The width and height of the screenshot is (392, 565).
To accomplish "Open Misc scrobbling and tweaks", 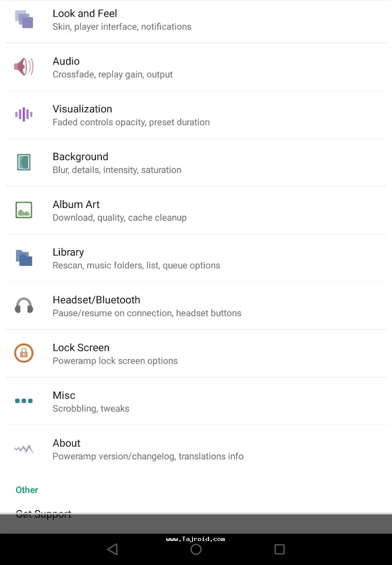I will tap(91, 402).
